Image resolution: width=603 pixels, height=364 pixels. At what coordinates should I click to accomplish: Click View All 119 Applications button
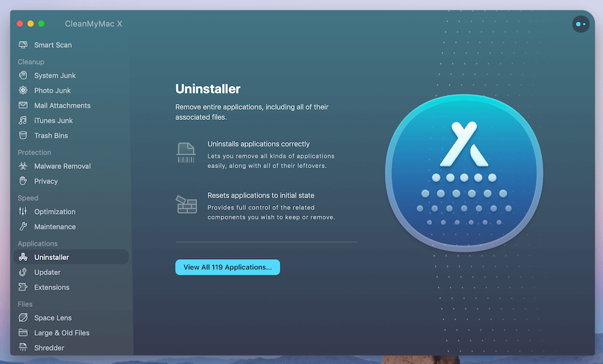tap(228, 267)
